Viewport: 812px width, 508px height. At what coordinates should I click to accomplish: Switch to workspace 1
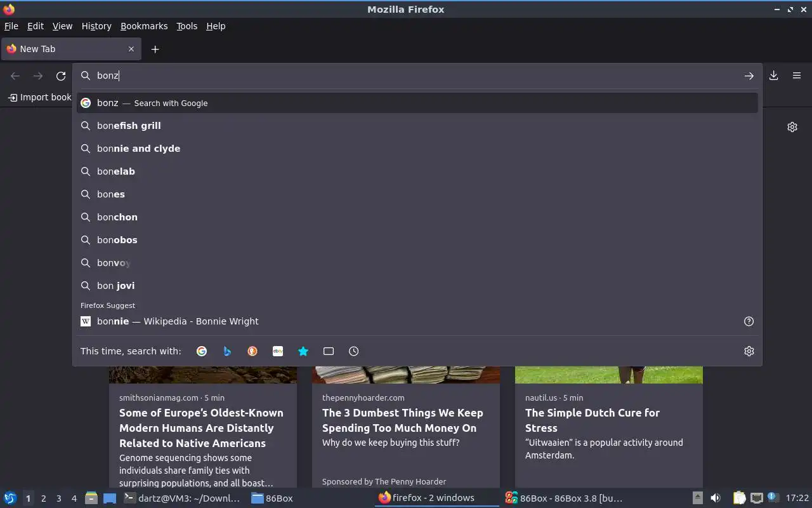point(28,498)
